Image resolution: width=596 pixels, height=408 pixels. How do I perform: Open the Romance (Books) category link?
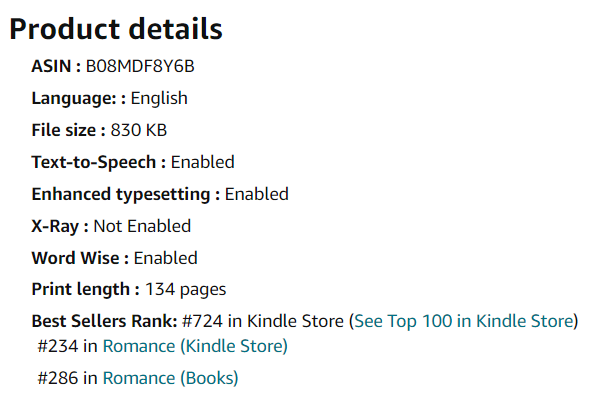(x=170, y=378)
